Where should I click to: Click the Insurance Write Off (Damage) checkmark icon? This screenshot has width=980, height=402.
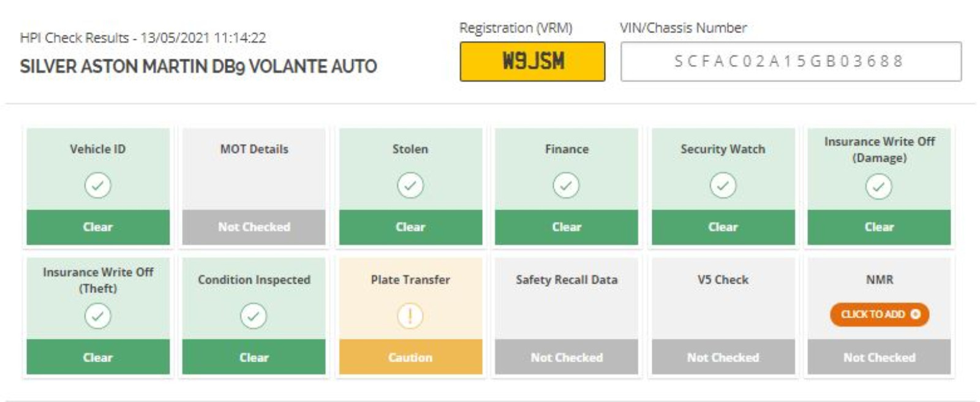tap(879, 186)
